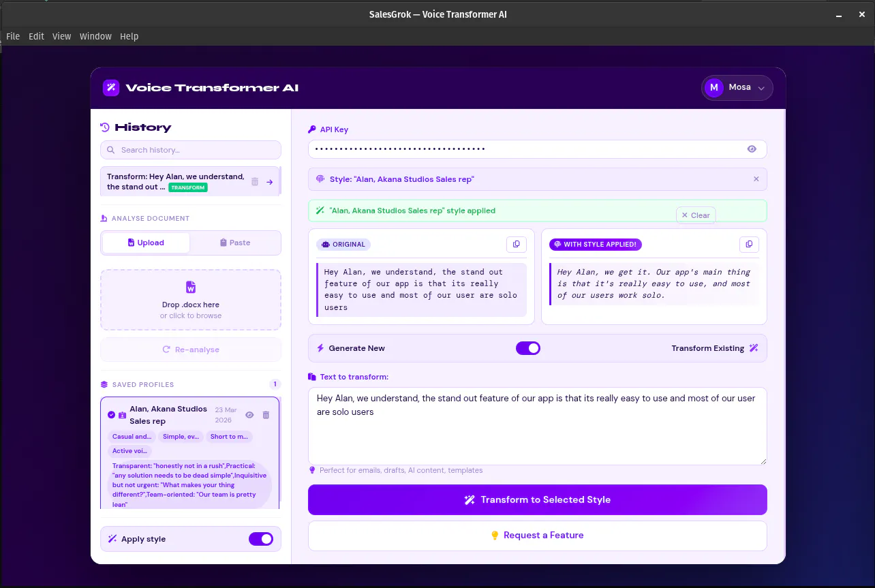Click the WITH STYLE APPLIED! badge
Image resolution: width=875 pixels, height=588 pixels.
[x=596, y=245]
